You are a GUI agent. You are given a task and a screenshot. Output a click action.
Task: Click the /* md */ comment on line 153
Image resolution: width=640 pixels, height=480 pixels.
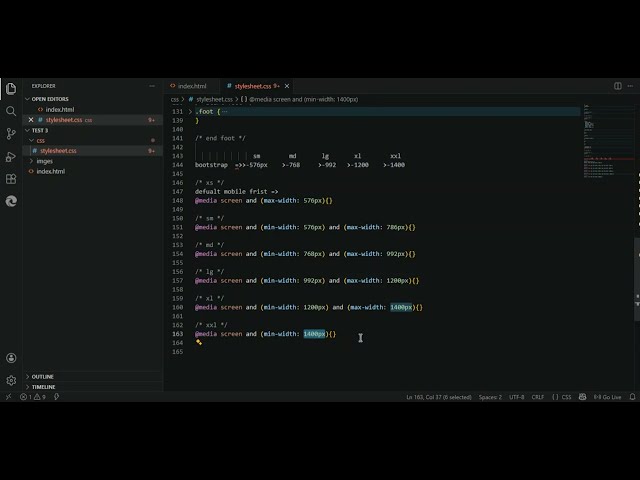(209, 245)
